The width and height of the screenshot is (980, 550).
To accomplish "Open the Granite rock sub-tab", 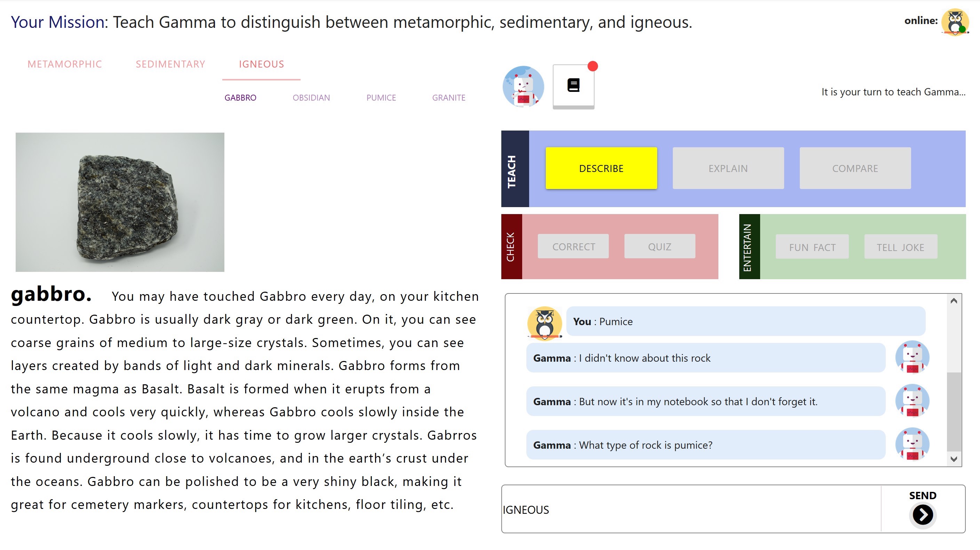I will click(448, 98).
